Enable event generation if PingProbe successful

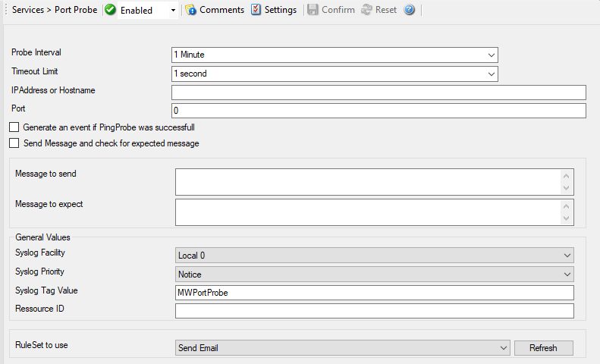pyautogui.click(x=14, y=127)
